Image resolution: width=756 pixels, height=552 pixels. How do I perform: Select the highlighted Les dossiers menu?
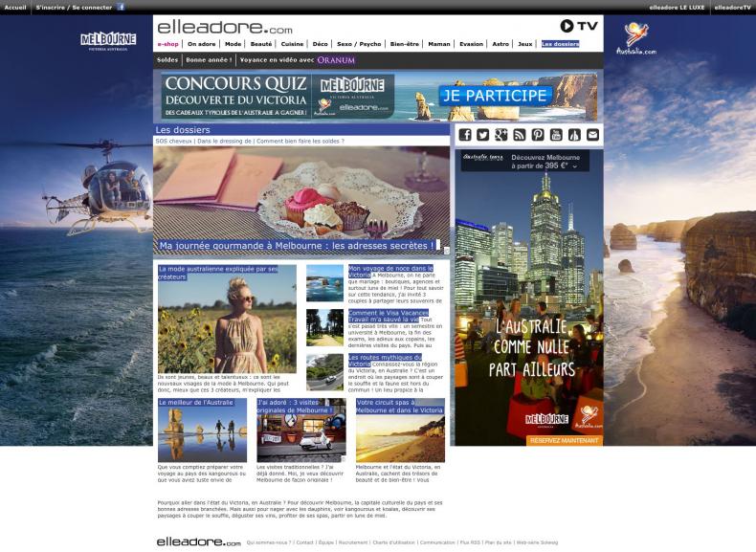click(x=560, y=44)
